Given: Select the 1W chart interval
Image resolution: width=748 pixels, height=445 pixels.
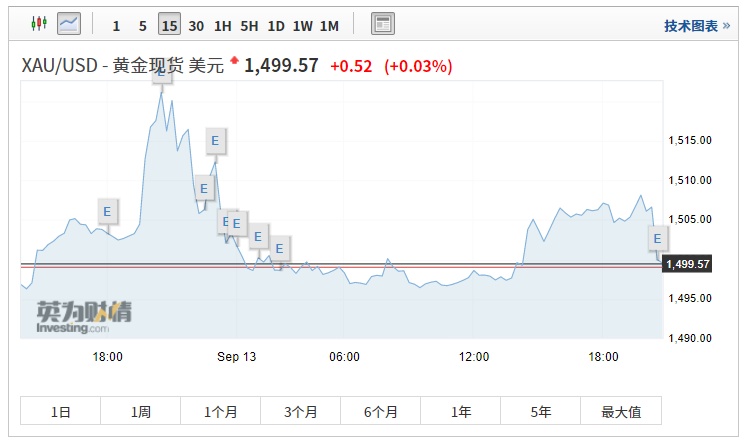Looking at the screenshot, I should click(302, 25).
